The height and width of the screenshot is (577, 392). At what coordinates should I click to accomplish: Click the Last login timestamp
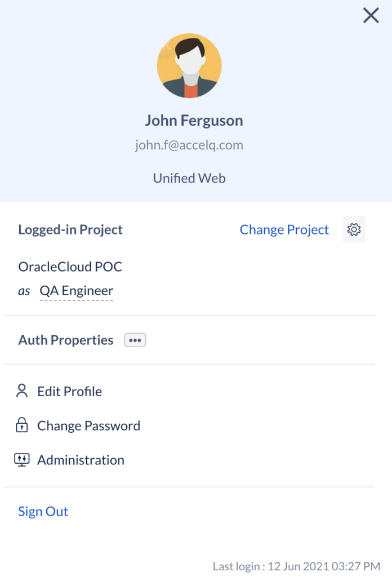296,566
